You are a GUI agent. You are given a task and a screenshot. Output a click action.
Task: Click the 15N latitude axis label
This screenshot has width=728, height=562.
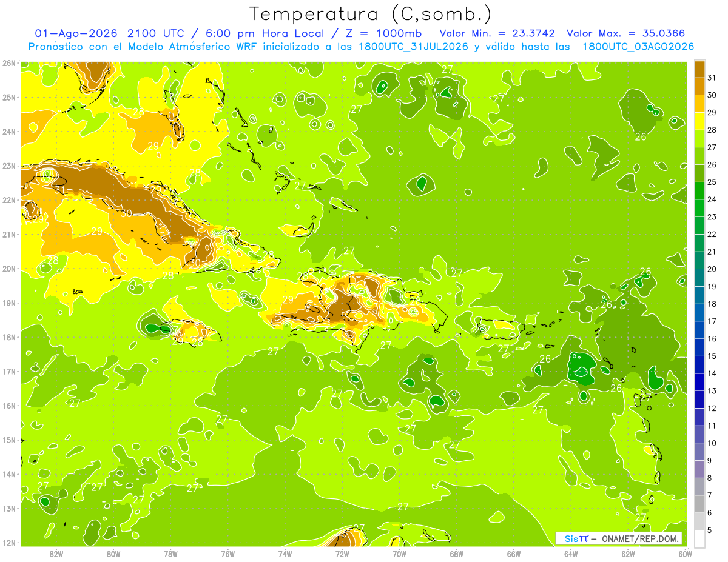tap(9, 440)
